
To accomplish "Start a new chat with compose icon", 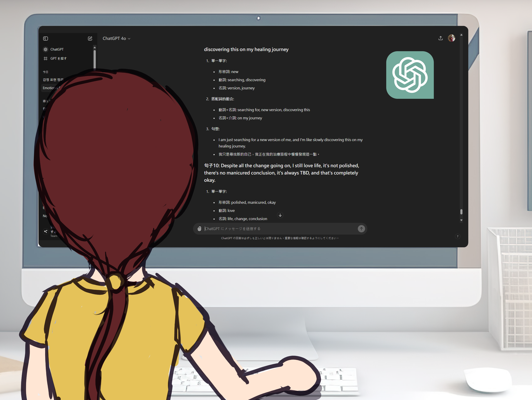I will point(90,38).
